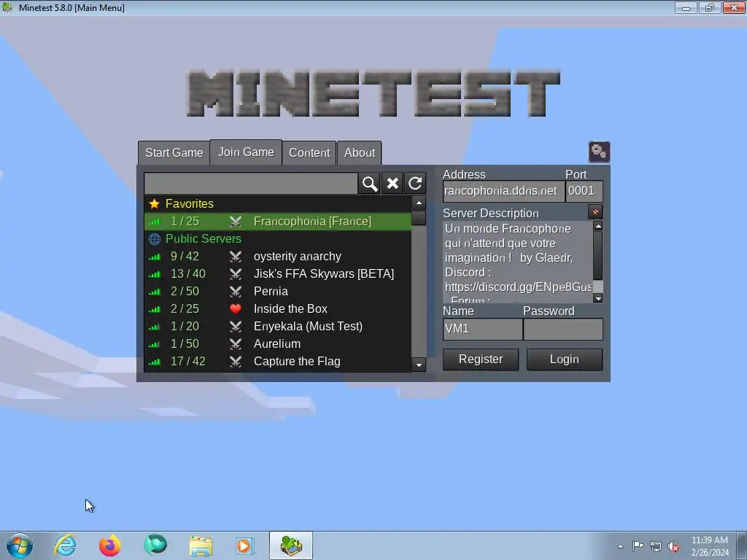The width and height of the screenshot is (747, 560).
Task: Select Capture the Flag server
Action: [x=278, y=362]
